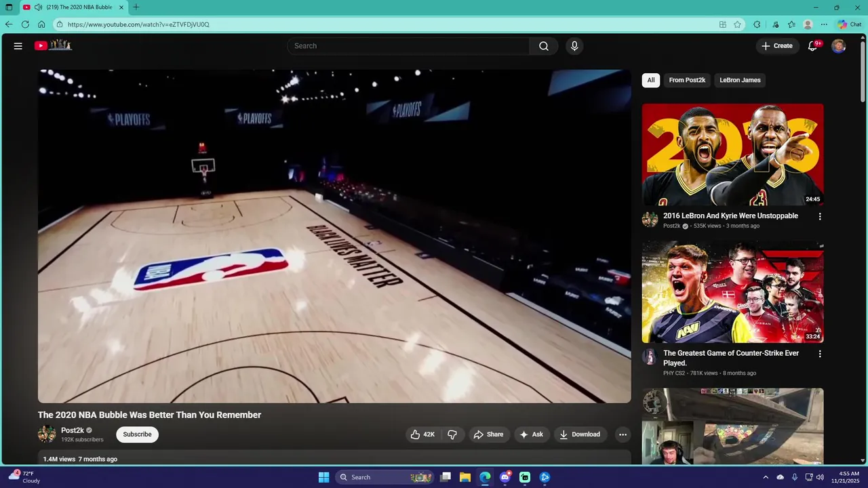Open the browser extensions icon
Screen dimensions: 868x488
click(x=757, y=24)
